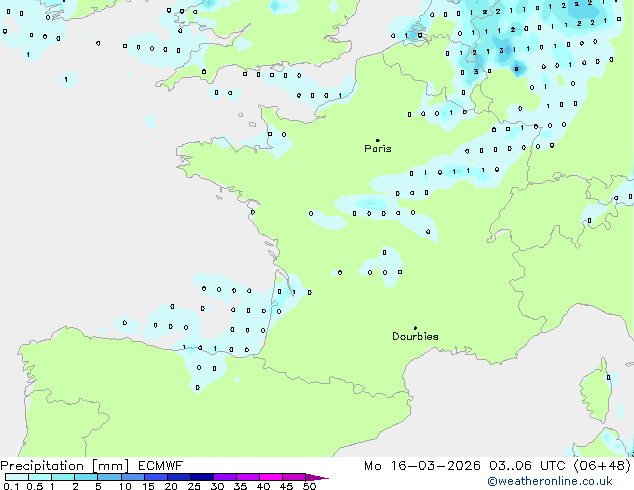Click the (06+48) forecast offset text
This screenshot has height=490, width=634.
(602, 466)
